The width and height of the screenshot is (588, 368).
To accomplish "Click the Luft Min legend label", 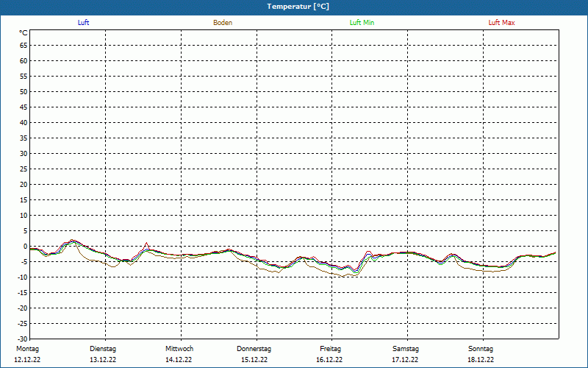I will click(362, 23).
